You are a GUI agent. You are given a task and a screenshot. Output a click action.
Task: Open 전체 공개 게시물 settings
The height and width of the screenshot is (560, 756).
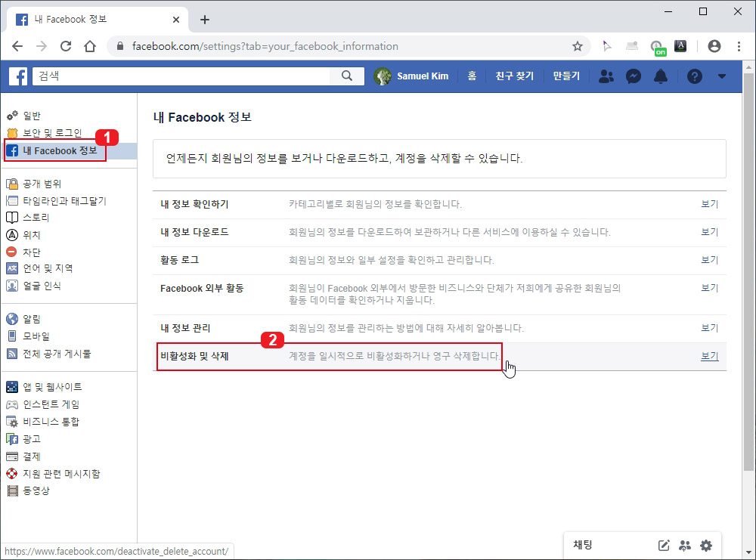click(x=57, y=354)
